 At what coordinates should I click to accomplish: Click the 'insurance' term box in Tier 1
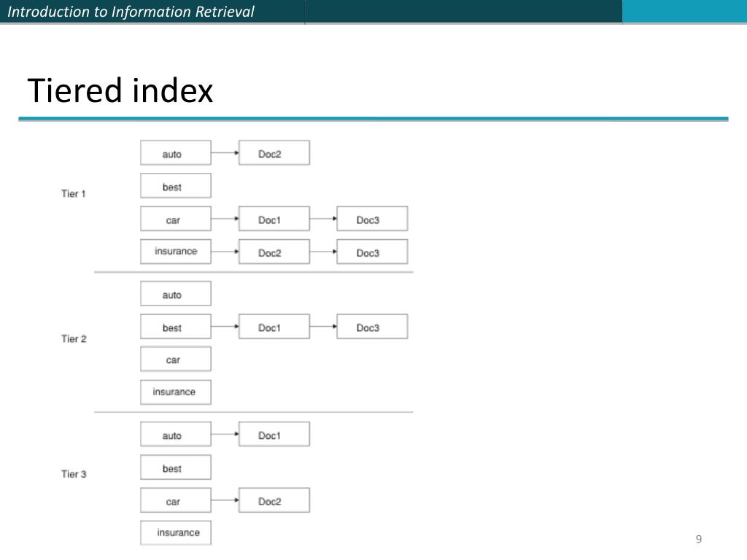tap(176, 252)
